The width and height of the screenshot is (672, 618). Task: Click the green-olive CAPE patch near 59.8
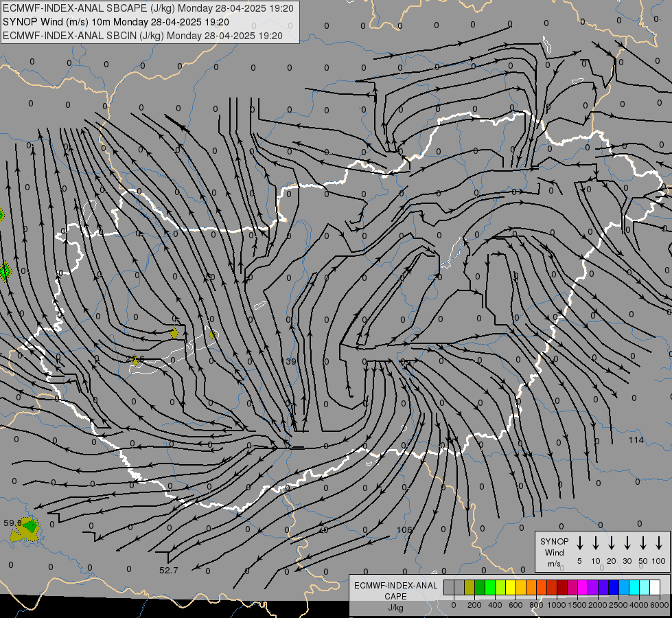tap(26, 529)
